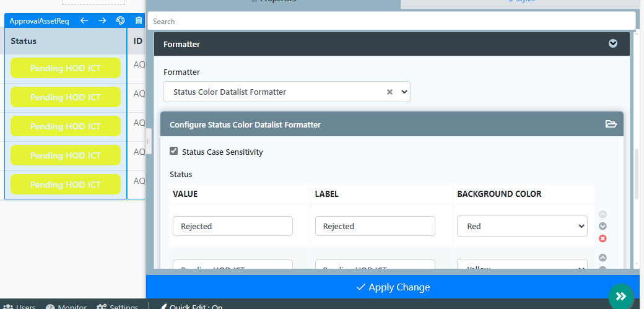Screen dimensions: 644x309
Task: Click the green double-arrow floating button
Action: pos(621,295)
